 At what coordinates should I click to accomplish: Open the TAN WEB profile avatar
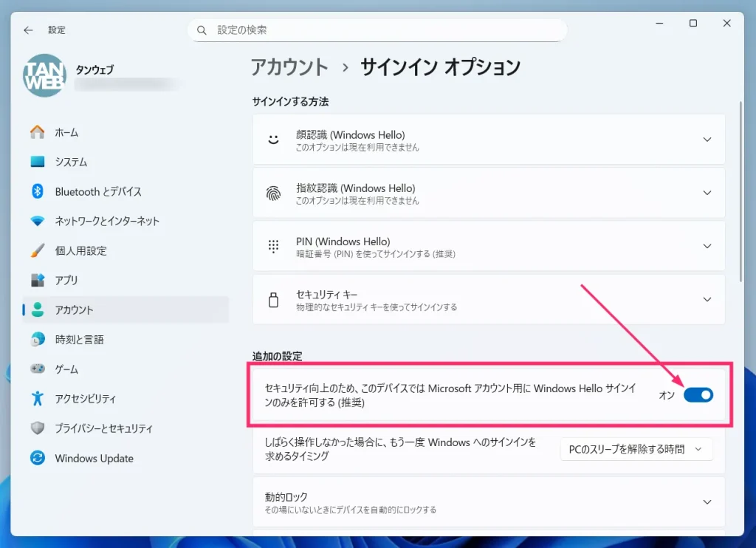click(x=44, y=76)
